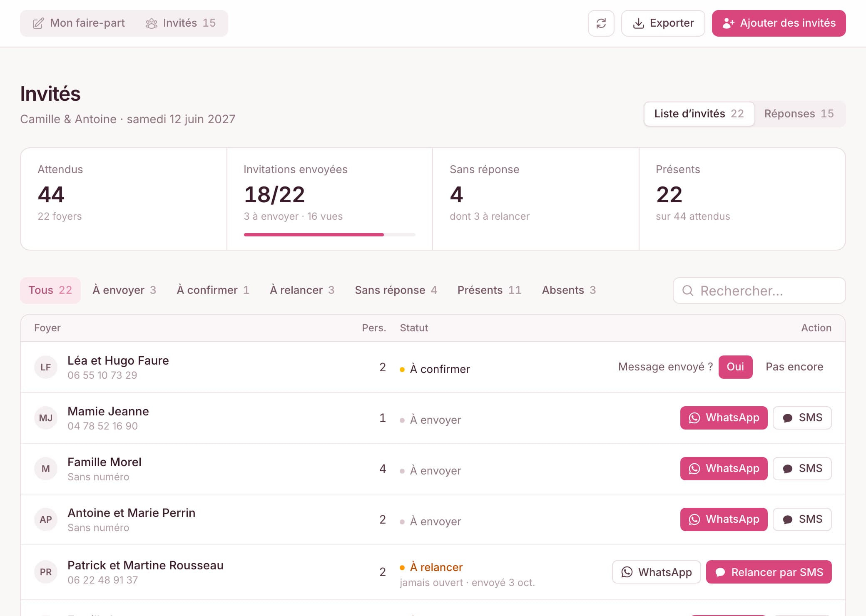This screenshot has width=866, height=616.
Task: Open the Mon faire-part tab
Action: (x=79, y=23)
